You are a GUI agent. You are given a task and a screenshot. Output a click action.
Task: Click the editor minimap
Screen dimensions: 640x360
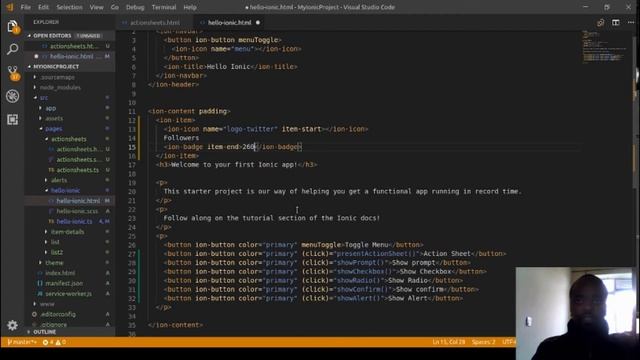(x=604, y=47)
